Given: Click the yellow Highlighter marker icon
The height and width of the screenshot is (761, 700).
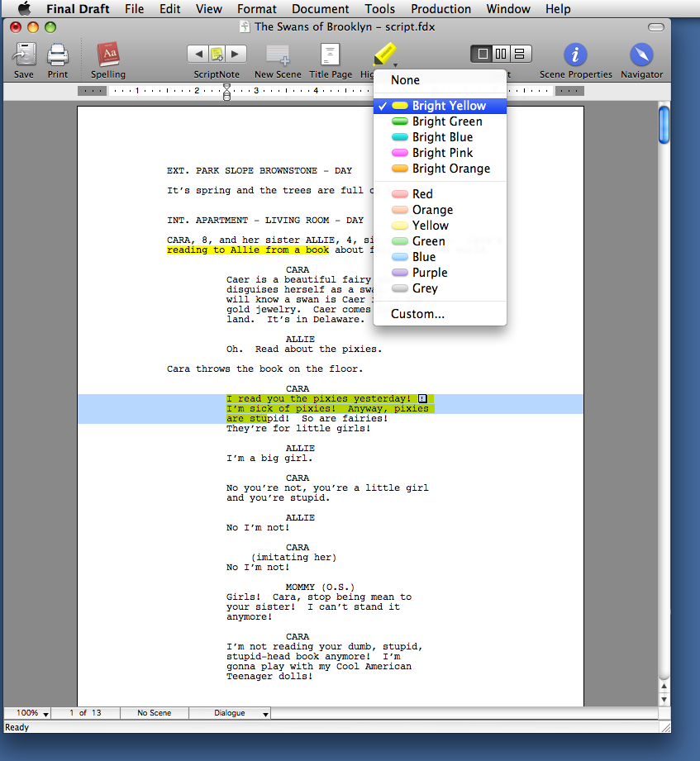Looking at the screenshot, I should coord(384,53).
